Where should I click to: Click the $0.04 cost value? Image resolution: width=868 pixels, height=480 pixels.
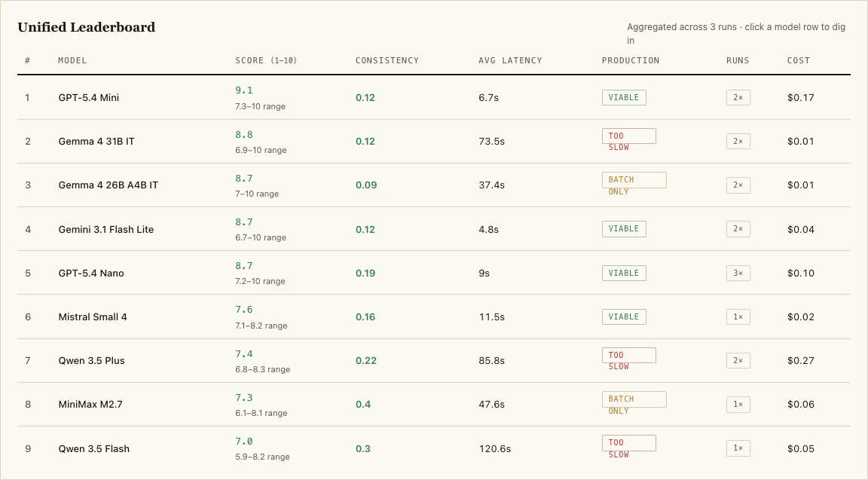click(x=800, y=229)
